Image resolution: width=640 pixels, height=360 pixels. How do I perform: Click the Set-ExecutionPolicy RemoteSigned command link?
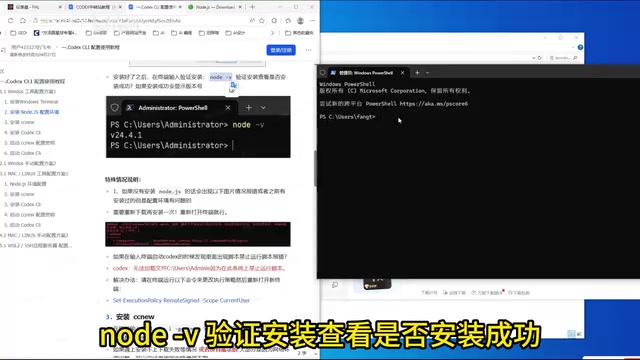[181, 300]
